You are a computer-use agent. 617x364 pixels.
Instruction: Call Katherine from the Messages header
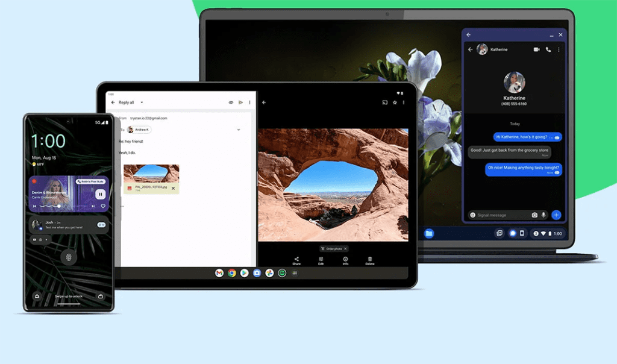(x=548, y=49)
